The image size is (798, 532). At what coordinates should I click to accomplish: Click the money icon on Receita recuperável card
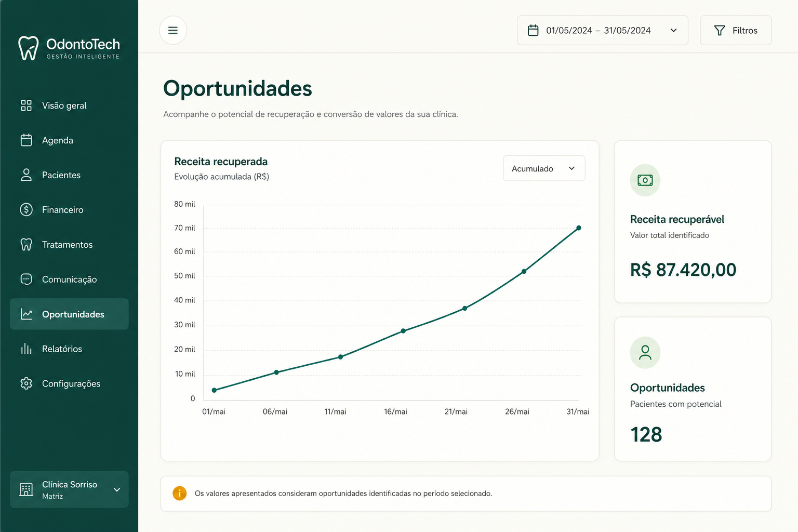645,180
